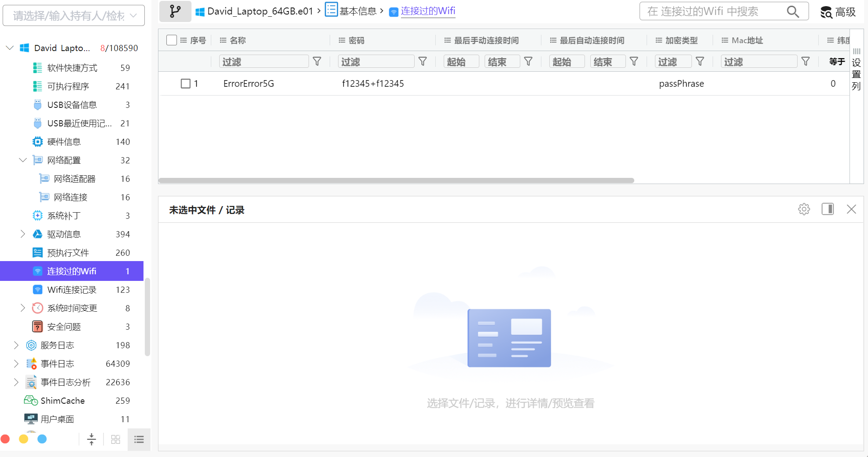Image resolution: width=868 pixels, height=457 pixels.
Task: Switch to grid view icon
Action: click(x=116, y=439)
